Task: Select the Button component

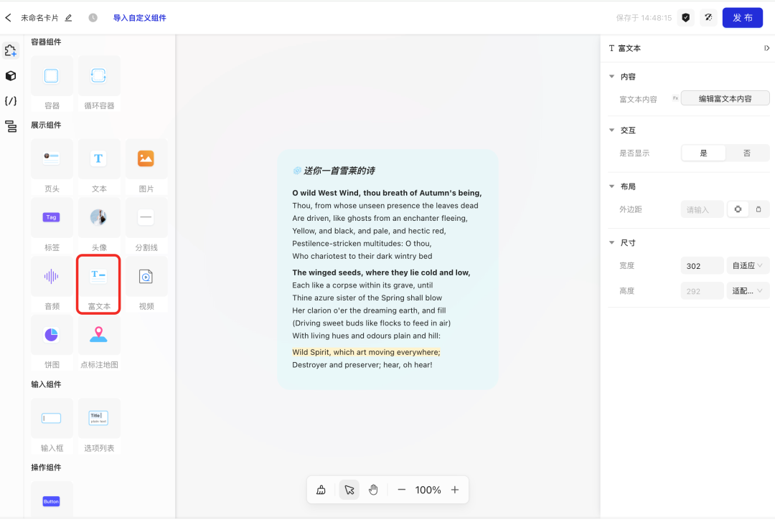Action: pos(52,500)
